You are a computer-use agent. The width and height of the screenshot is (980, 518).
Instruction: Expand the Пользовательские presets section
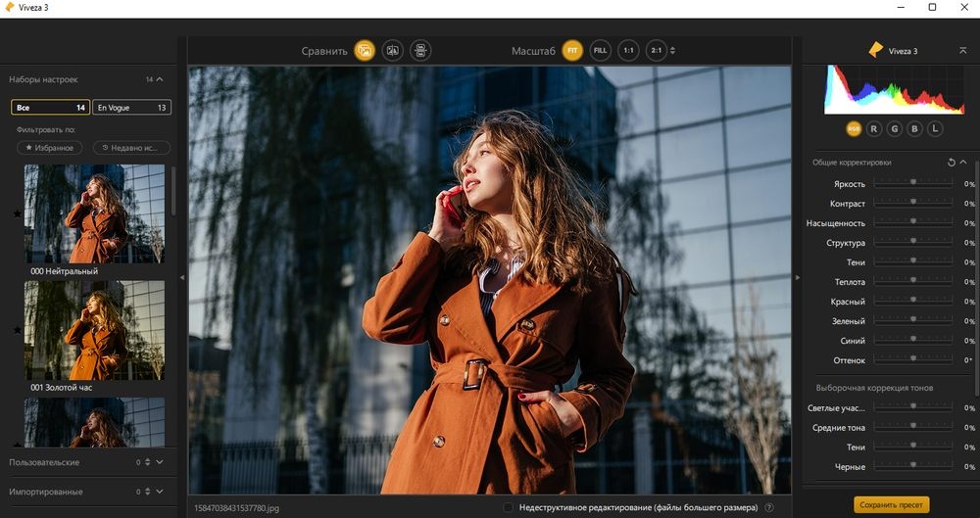click(x=160, y=462)
